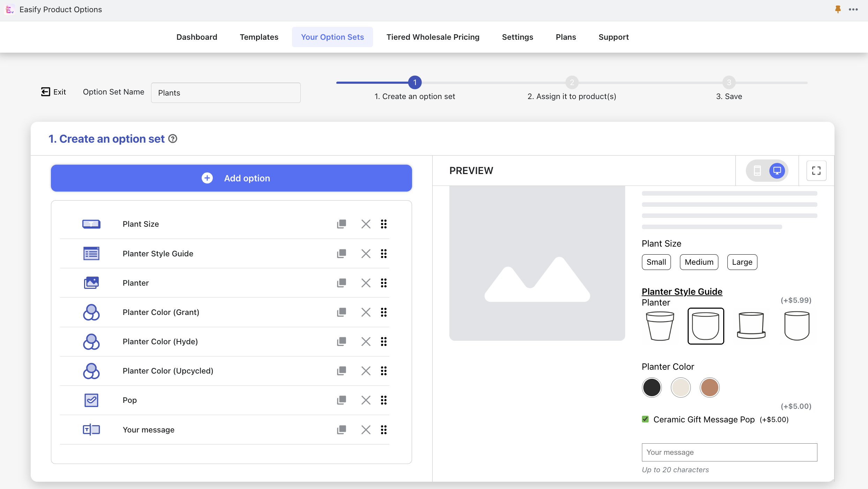
Task: Select the brown Planter Color swatch
Action: (x=710, y=388)
